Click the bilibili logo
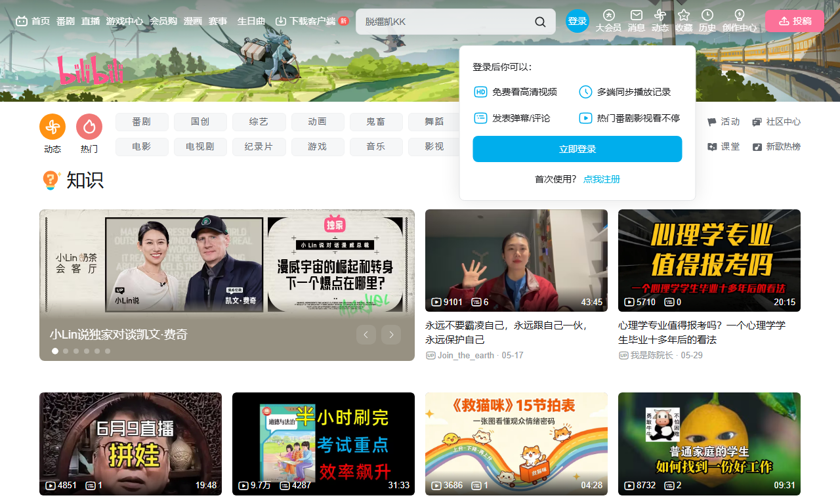Screen dimensions: 840x504 (91, 70)
